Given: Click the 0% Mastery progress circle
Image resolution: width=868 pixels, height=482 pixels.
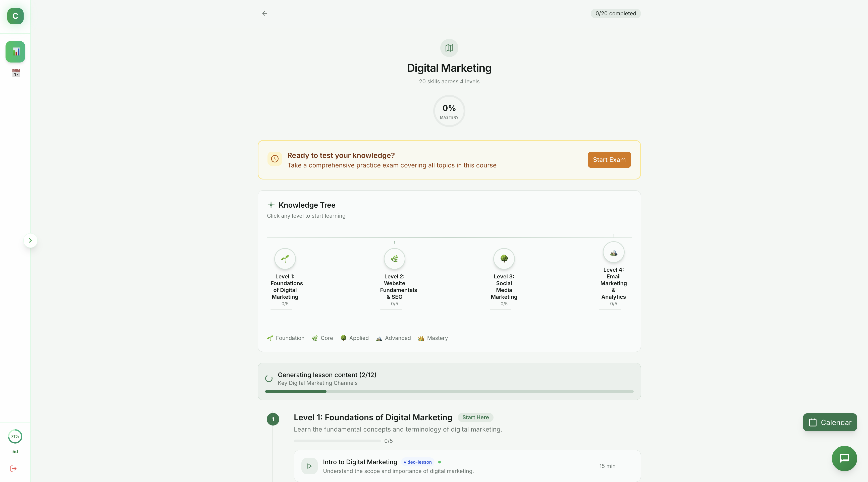Looking at the screenshot, I should point(449,111).
